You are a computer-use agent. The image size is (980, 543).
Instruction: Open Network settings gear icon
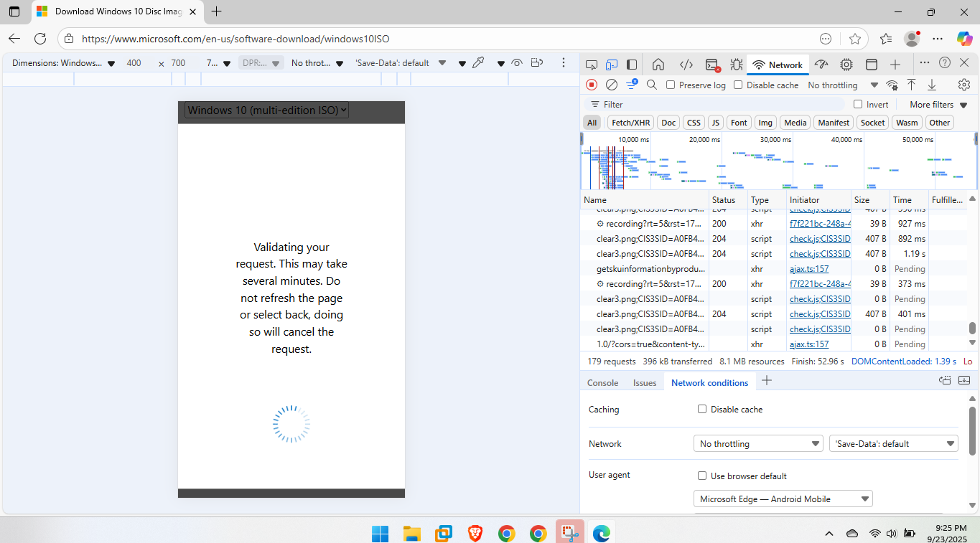pyautogui.click(x=964, y=85)
